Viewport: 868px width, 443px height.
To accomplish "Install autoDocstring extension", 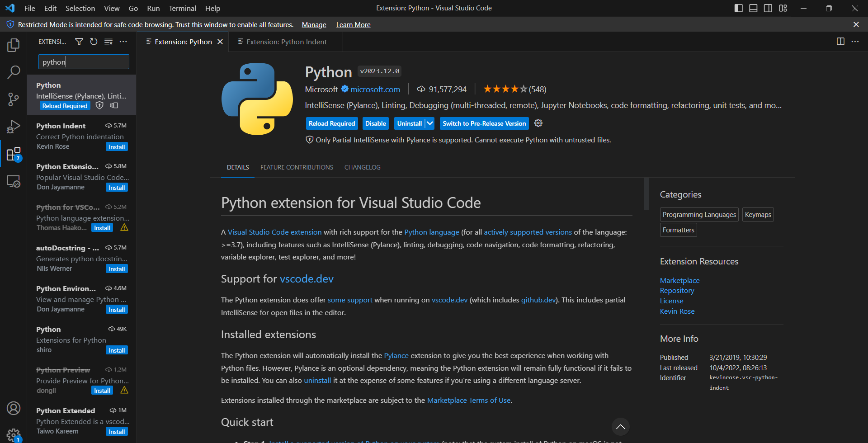I will pos(117,269).
